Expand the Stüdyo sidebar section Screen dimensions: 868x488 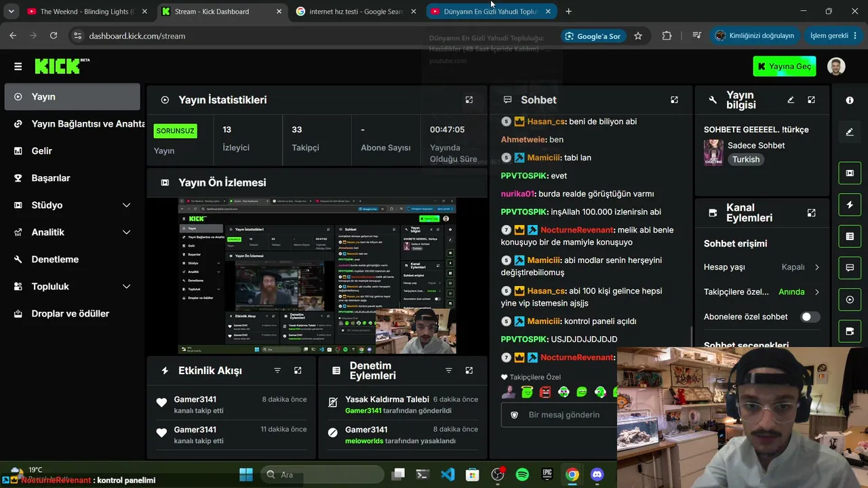(x=126, y=205)
